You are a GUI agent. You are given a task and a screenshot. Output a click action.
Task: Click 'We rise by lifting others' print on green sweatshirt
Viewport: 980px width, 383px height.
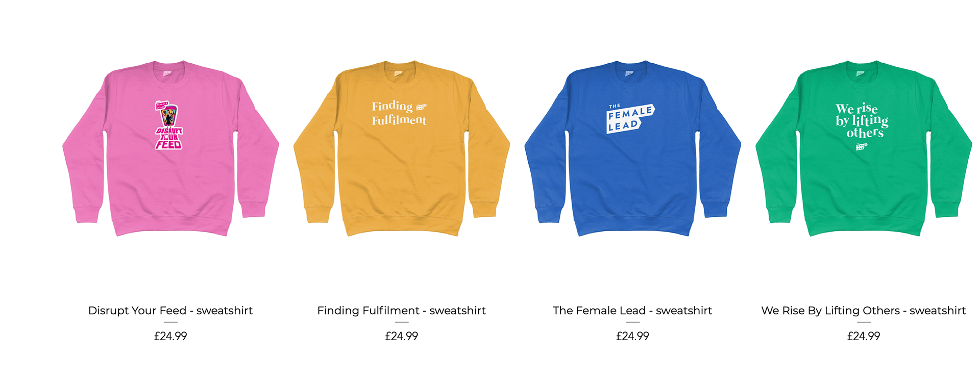[862, 121]
